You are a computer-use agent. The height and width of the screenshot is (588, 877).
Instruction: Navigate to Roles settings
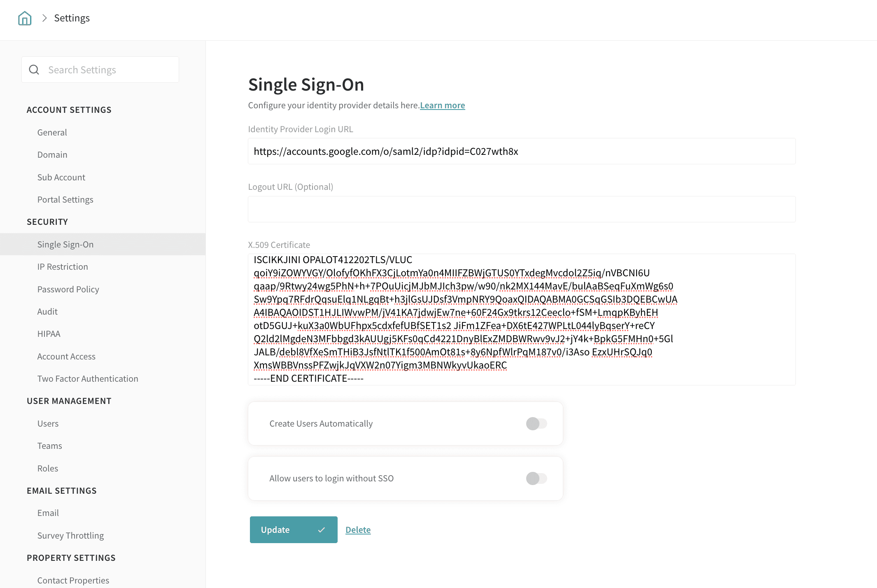point(48,469)
